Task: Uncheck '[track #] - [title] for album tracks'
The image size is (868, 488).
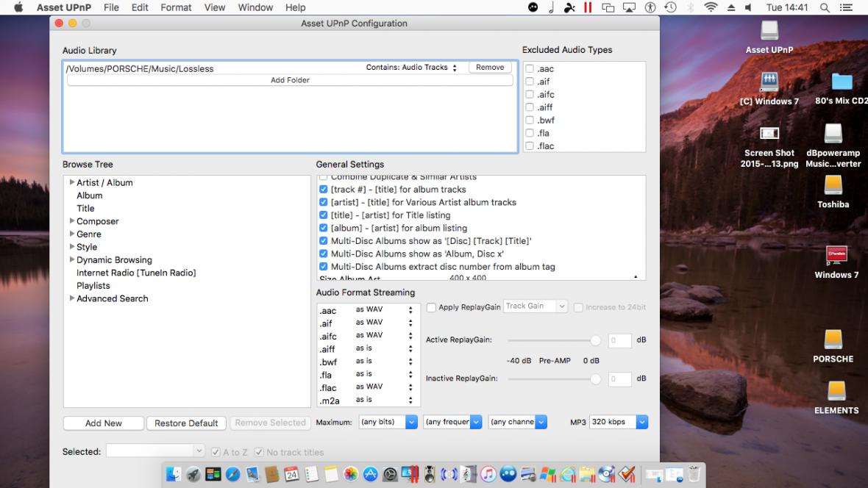Action: click(324, 190)
